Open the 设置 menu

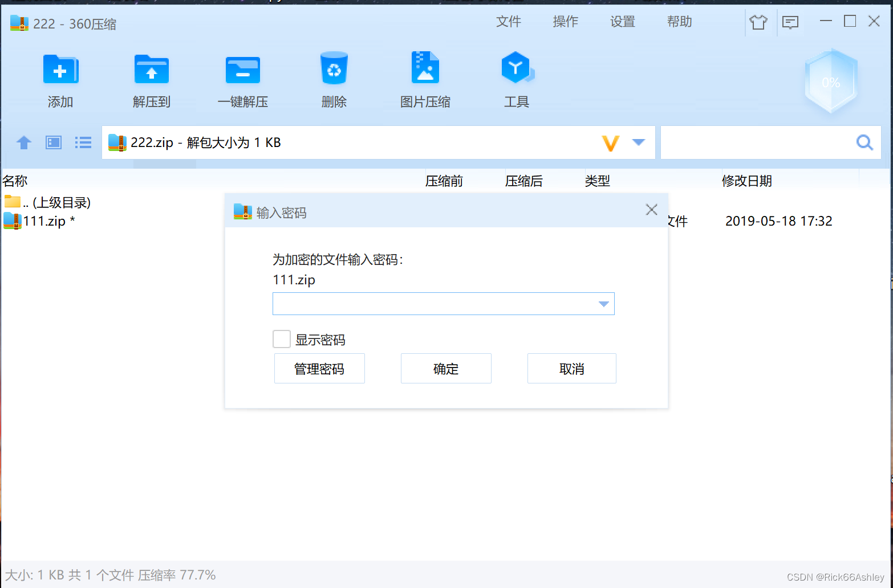[623, 22]
